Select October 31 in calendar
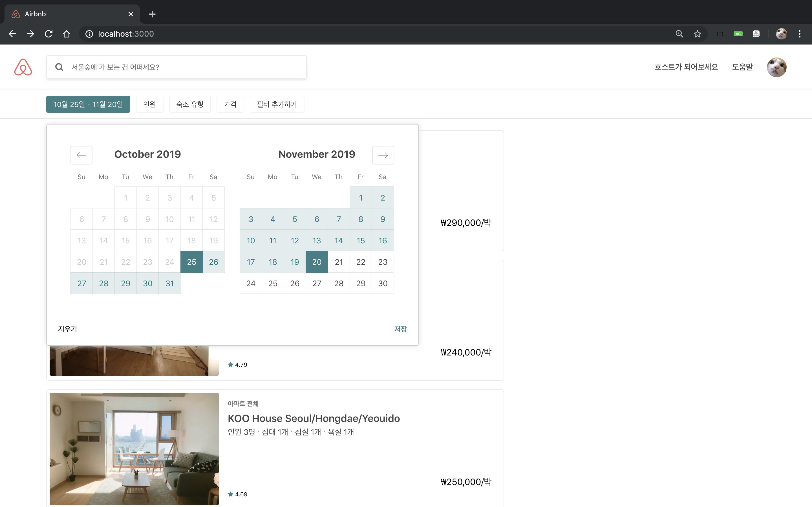 coord(169,283)
